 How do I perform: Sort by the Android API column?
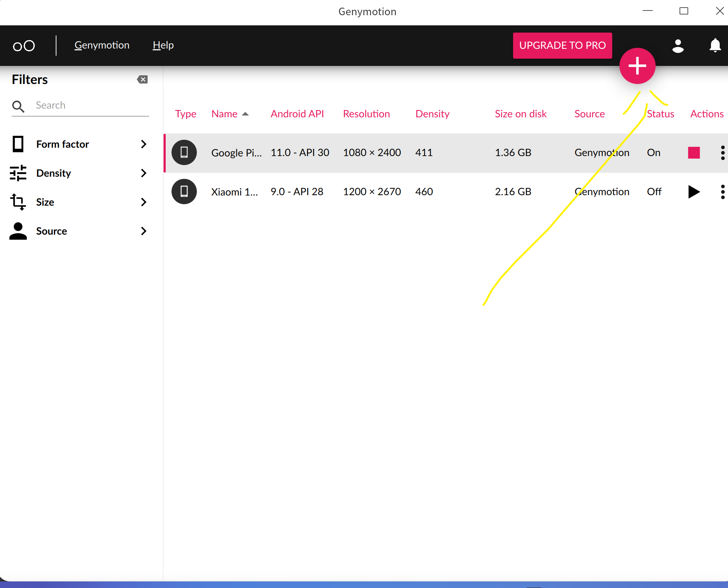tap(297, 114)
